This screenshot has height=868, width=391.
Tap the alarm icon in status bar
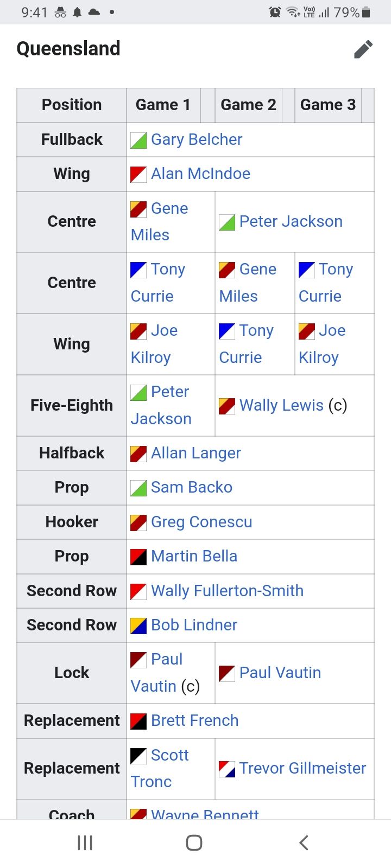tap(275, 12)
